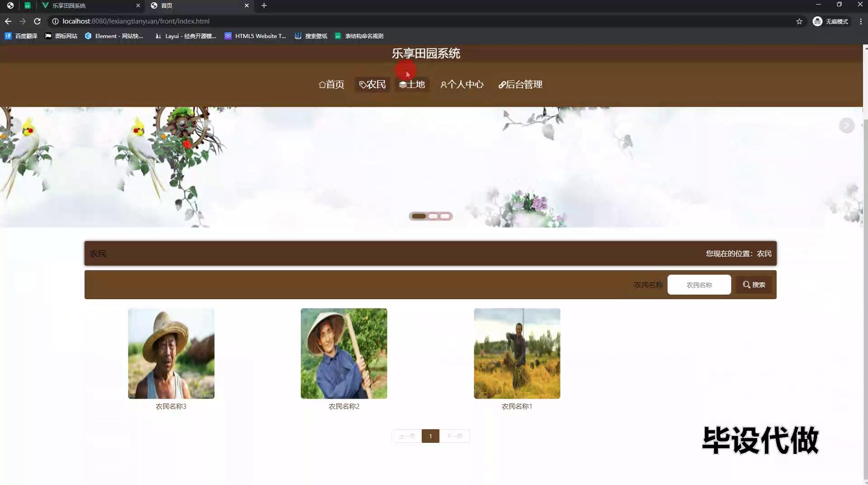Bookmark this page with star icon
Screen dimensions: 868x485
[x=799, y=21]
